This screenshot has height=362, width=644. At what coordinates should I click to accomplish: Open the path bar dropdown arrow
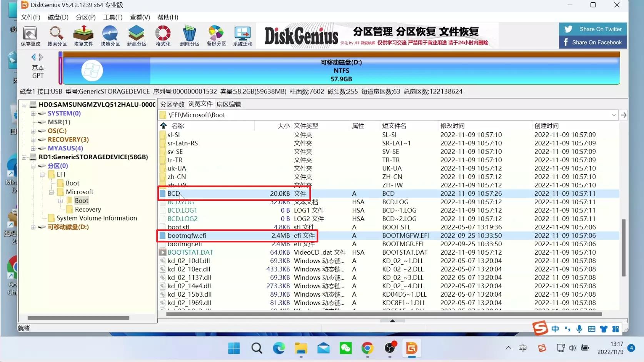tap(614, 115)
